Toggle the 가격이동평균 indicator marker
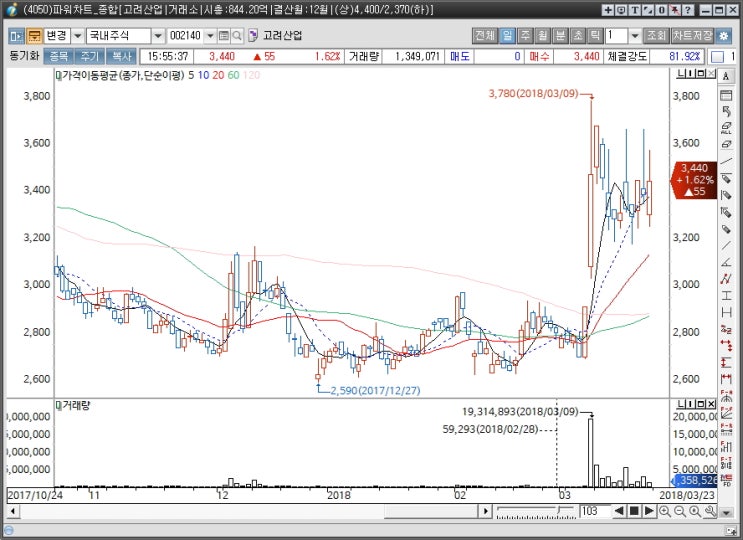 59,75
